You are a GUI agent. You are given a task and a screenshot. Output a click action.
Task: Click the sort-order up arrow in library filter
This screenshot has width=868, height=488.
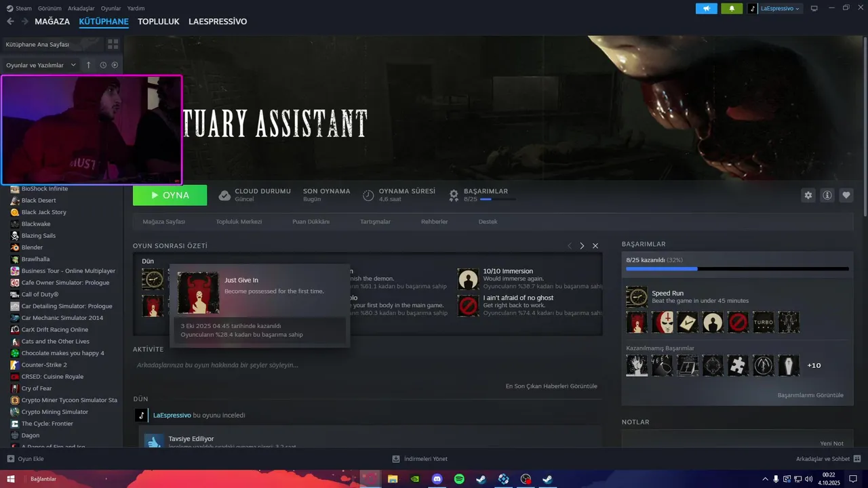(88, 65)
